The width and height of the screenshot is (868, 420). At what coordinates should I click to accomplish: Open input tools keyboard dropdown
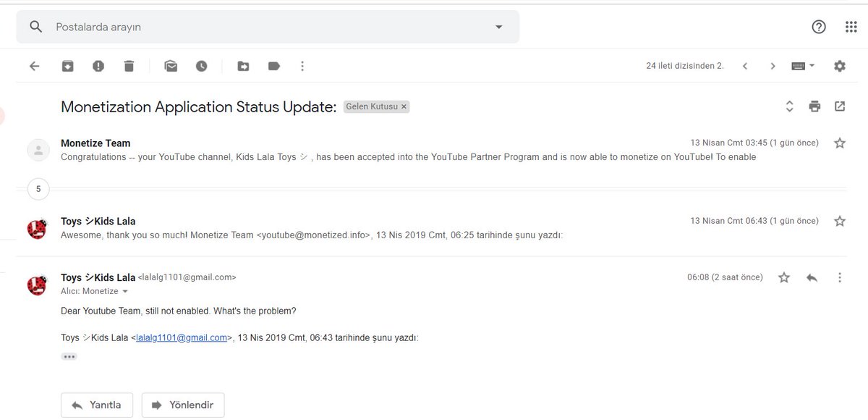click(803, 66)
